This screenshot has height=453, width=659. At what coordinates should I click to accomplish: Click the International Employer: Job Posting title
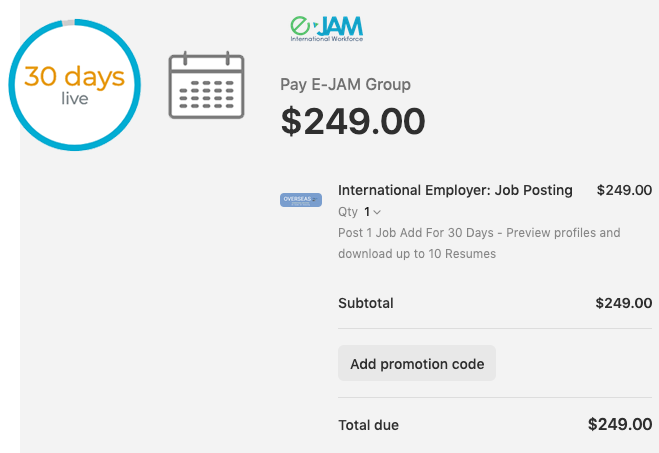(455, 190)
